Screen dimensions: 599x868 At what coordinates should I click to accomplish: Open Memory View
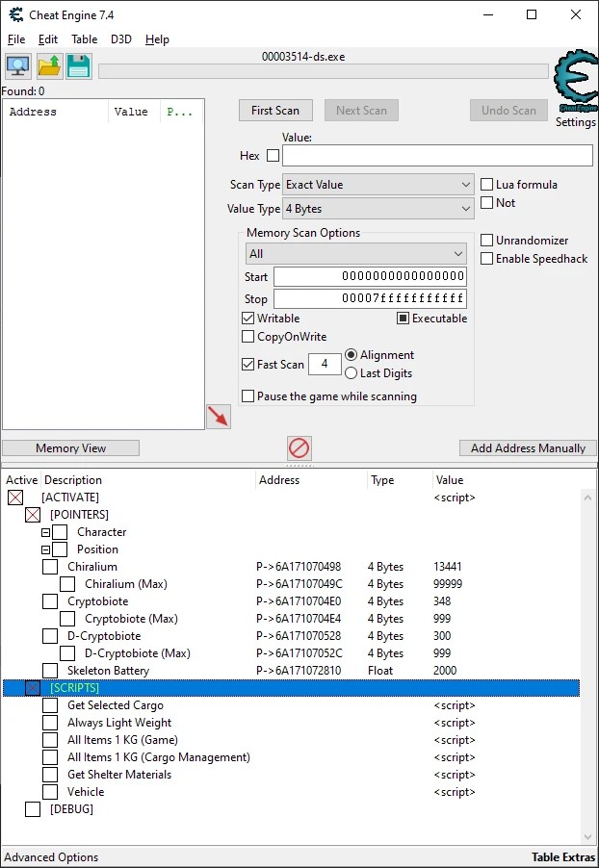(71, 448)
